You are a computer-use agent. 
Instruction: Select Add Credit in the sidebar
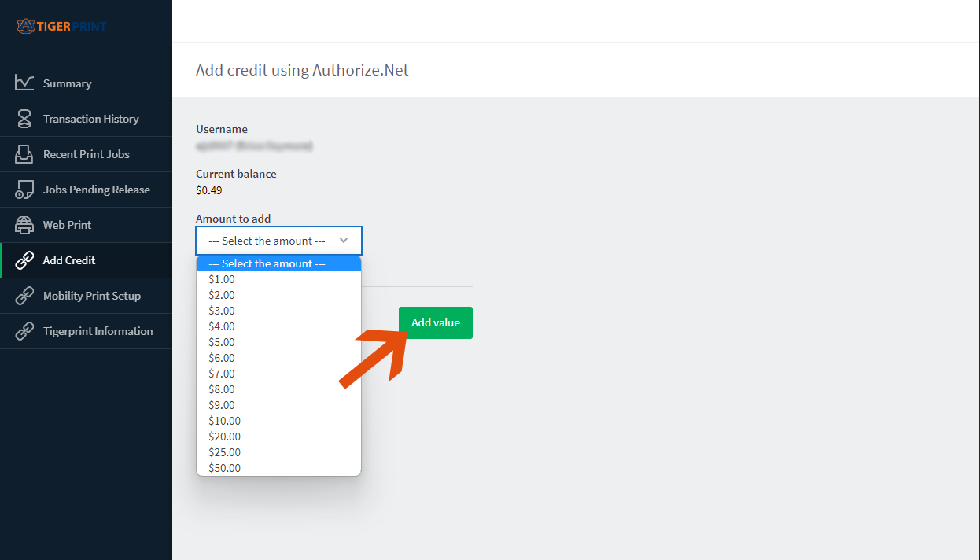point(86,260)
